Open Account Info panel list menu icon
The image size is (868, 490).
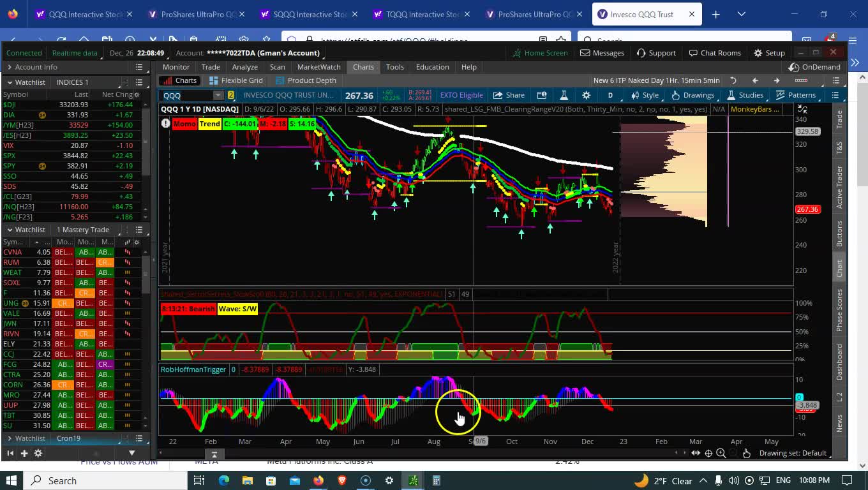[x=138, y=67]
